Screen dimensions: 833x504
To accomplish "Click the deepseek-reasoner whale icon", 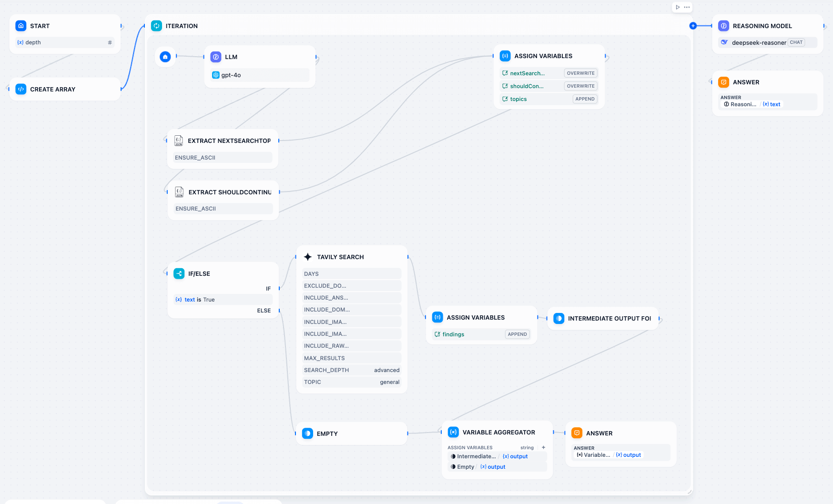I will coord(724,42).
